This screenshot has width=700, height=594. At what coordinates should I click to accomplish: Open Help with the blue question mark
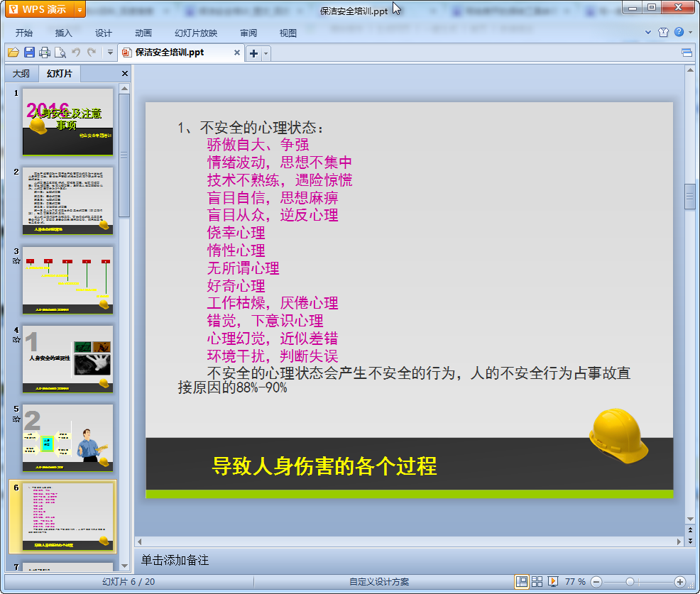(679, 33)
